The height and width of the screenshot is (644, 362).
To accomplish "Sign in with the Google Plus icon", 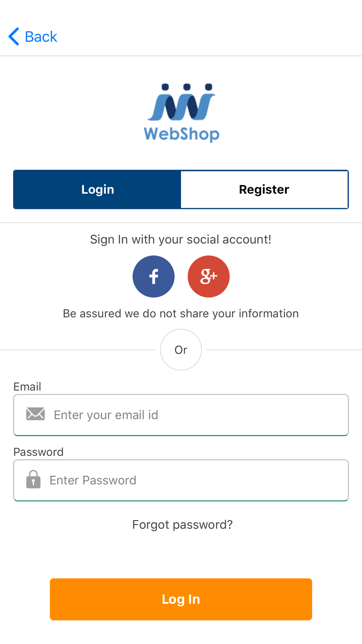I will pyautogui.click(x=209, y=276).
